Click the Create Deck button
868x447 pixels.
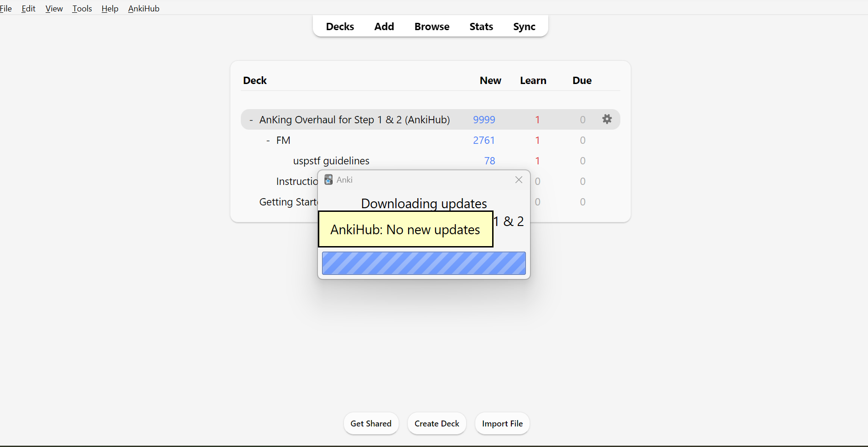point(437,424)
